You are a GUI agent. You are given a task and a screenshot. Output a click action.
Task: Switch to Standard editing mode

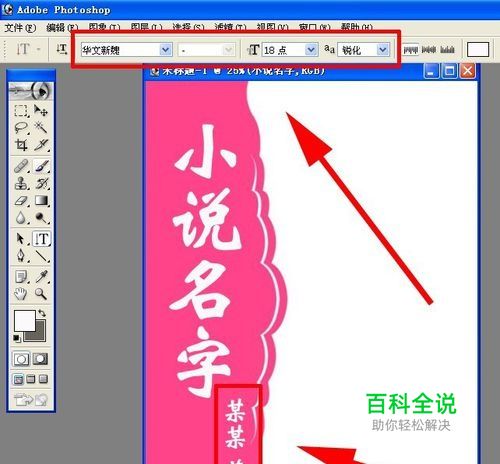coord(21,359)
